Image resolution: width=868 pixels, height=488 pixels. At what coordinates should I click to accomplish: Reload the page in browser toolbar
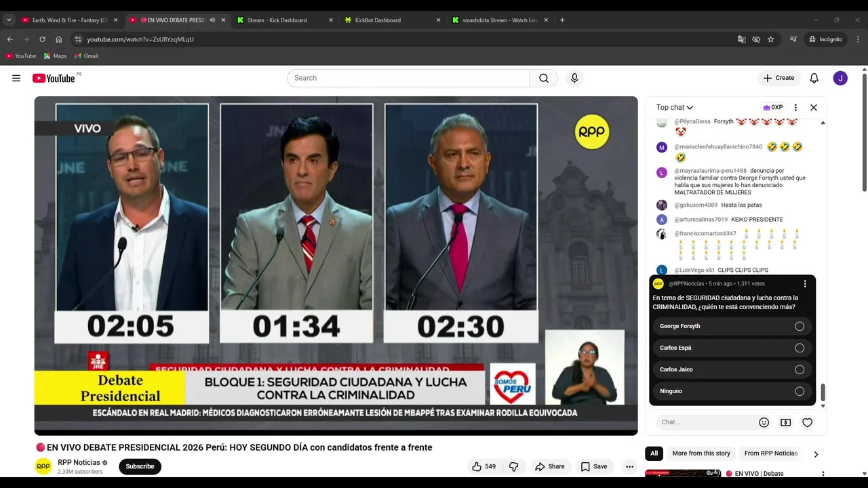click(x=42, y=39)
